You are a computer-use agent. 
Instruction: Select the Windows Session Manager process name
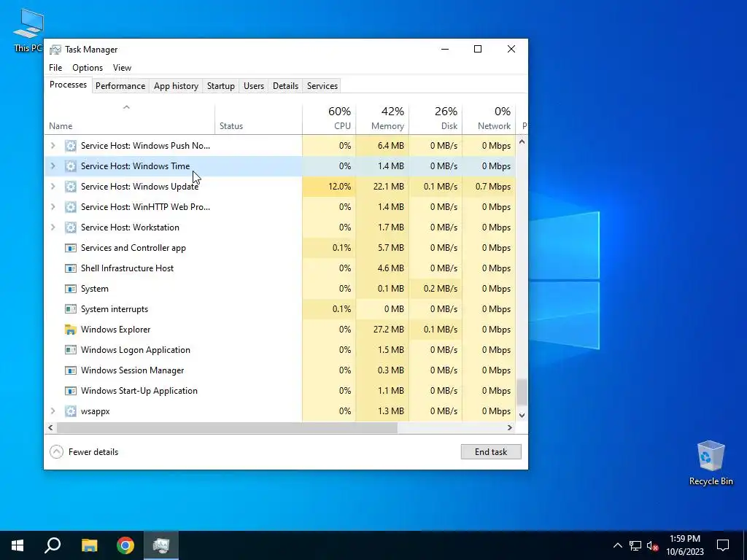[x=133, y=370]
